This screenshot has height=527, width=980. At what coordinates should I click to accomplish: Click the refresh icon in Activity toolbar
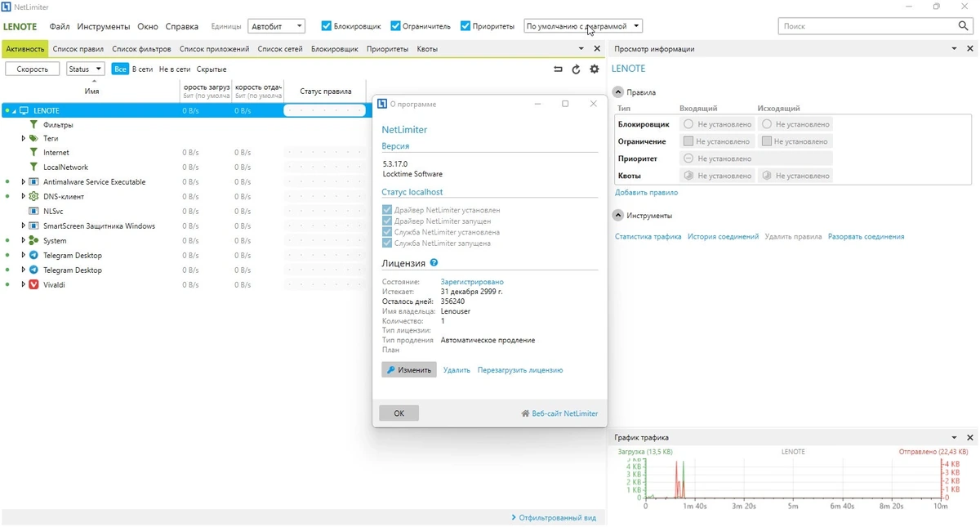pyautogui.click(x=576, y=69)
